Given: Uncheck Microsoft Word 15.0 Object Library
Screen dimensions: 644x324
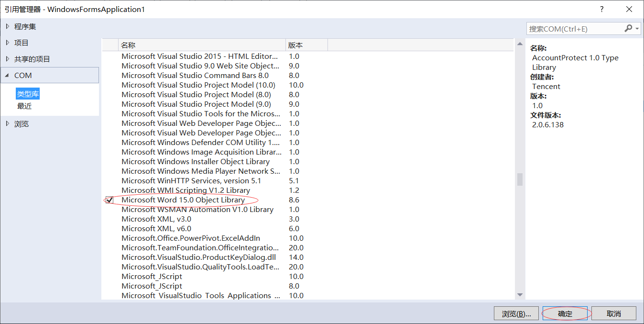Looking at the screenshot, I should point(109,200).
